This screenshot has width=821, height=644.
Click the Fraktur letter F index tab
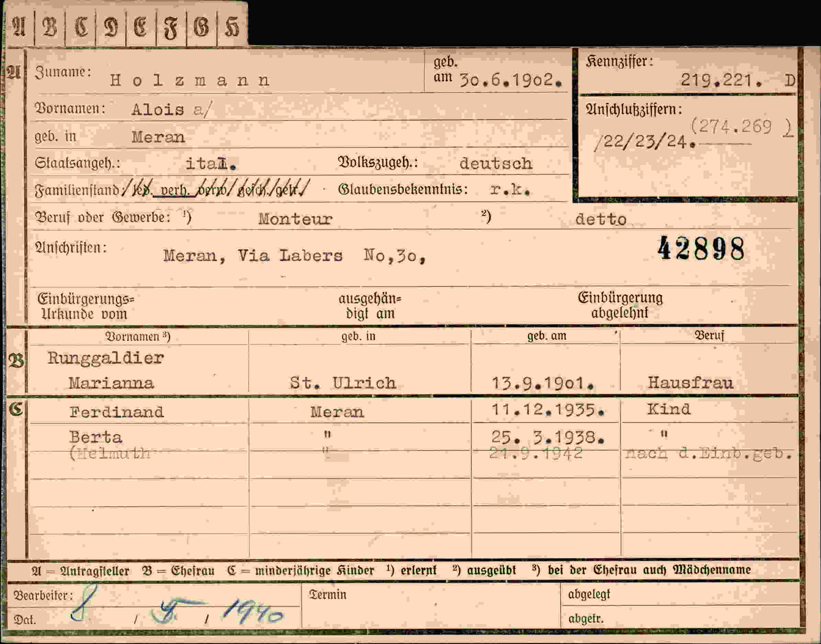pyautogui.click(x=171, y=27)
